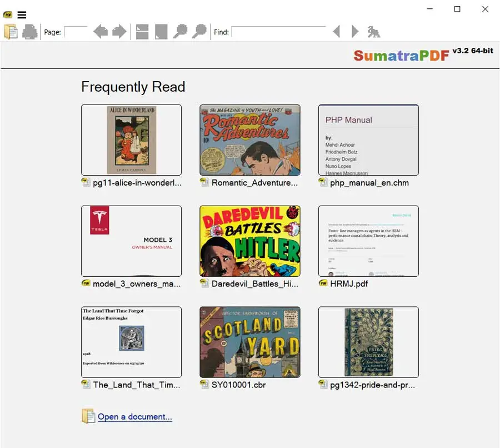Open the Tesla Model 3 manual thumbnail
This screenshot has height=448, width=500.
[x=131, y=241]
